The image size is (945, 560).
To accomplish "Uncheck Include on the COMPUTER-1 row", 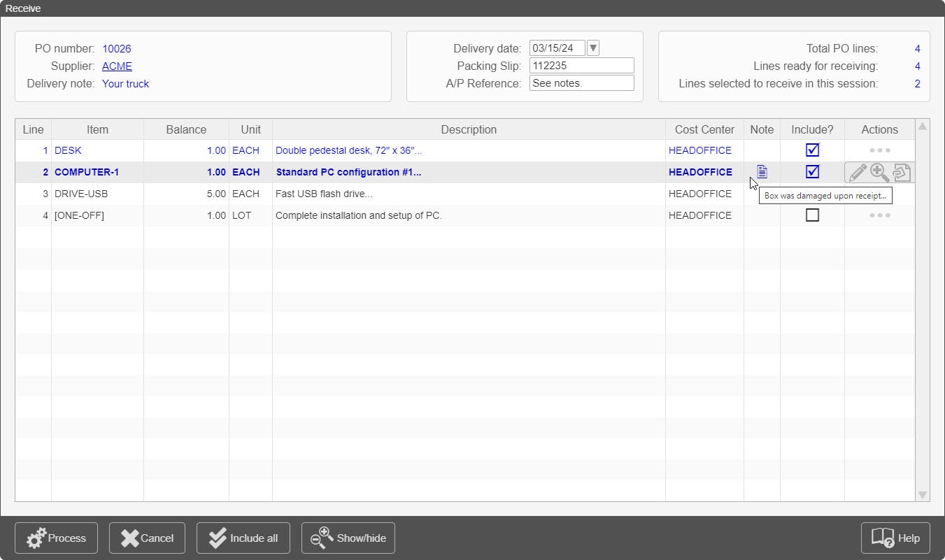I will pyautogui.click(x=813, y=171).
